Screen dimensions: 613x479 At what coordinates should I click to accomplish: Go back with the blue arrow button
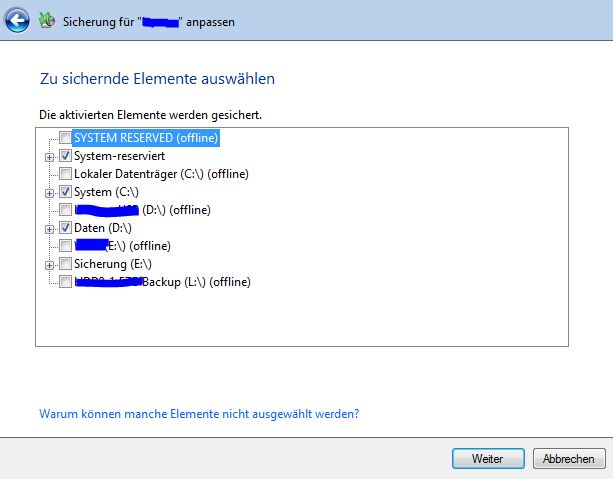(x=17, y=20)
